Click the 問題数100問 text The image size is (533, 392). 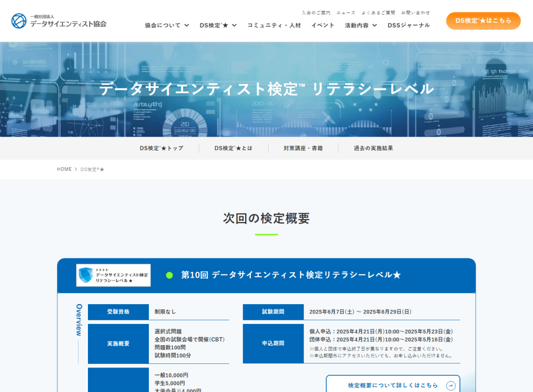tap(170, 347)
